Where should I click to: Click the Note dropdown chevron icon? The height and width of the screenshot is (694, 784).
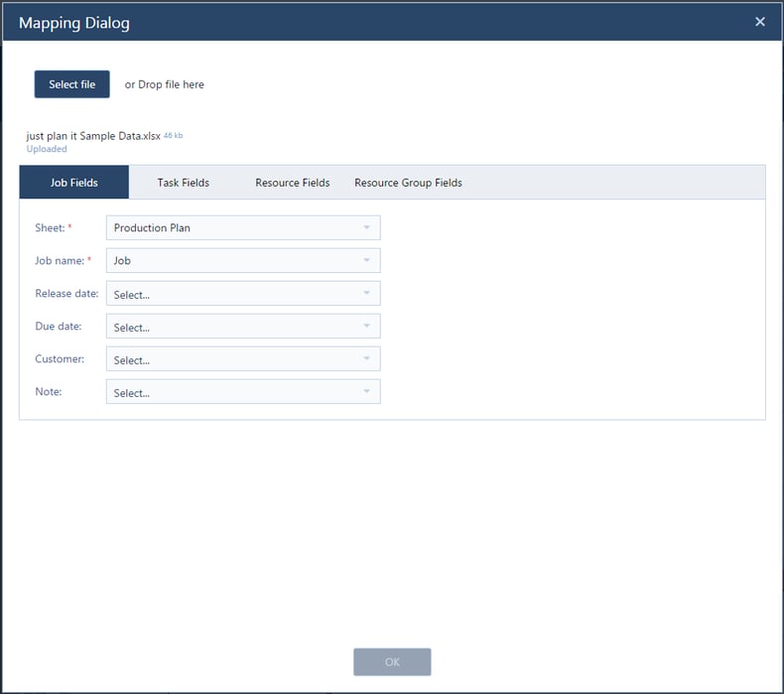pyautogui.click(x=366, y=392)
